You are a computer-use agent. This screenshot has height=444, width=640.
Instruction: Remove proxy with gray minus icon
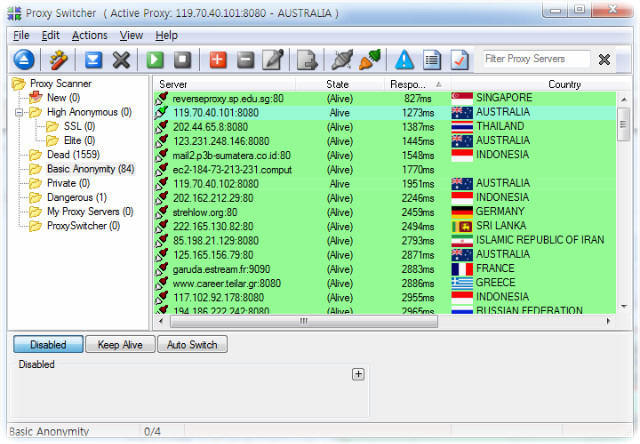tap(246, 60)
